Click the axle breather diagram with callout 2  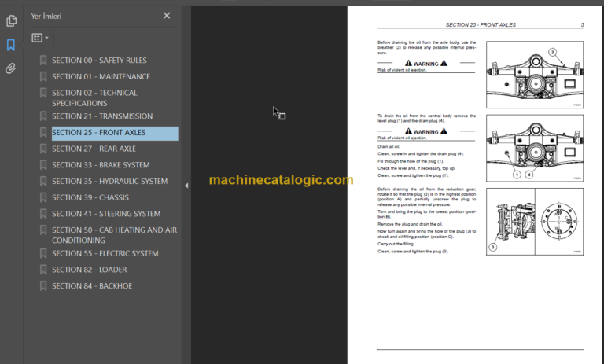pos(535,75)
